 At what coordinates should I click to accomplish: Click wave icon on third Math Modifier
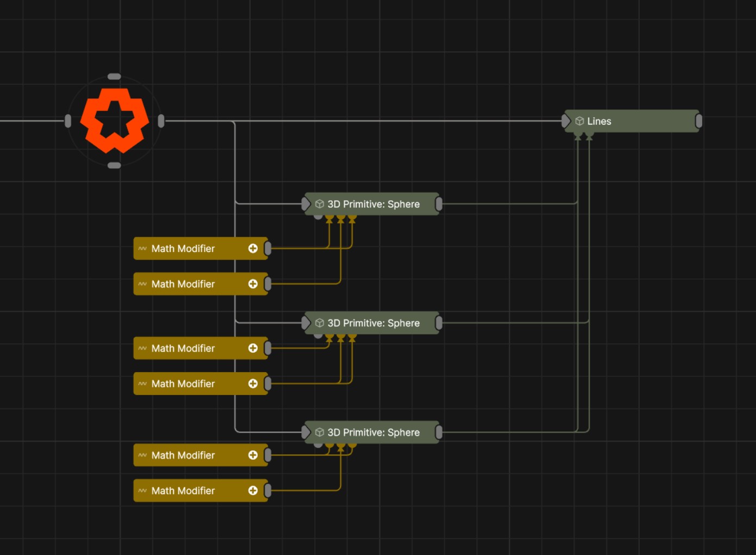coord(142,348)
